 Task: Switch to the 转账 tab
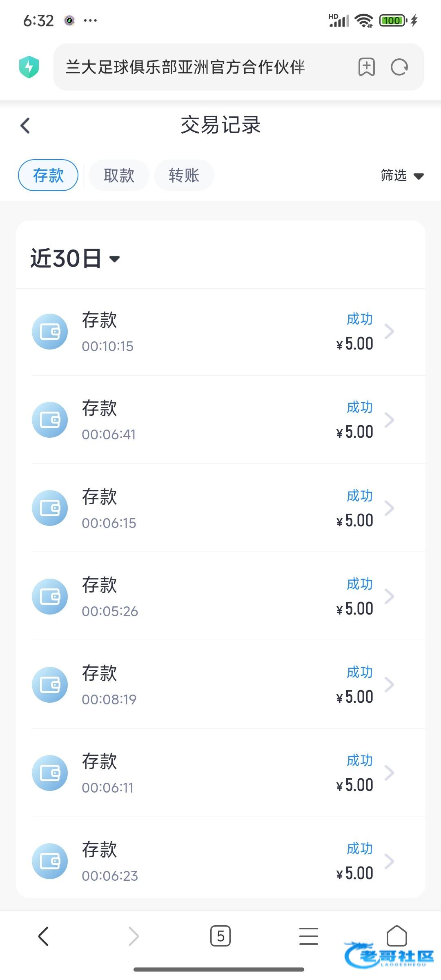pyautogui.click(x=184, y=175)
